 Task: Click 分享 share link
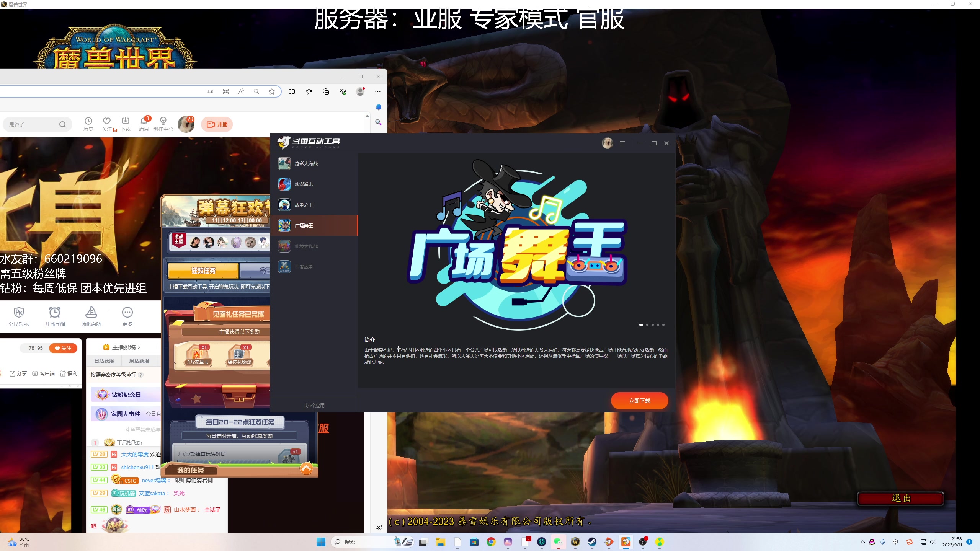tap(18, 373)
